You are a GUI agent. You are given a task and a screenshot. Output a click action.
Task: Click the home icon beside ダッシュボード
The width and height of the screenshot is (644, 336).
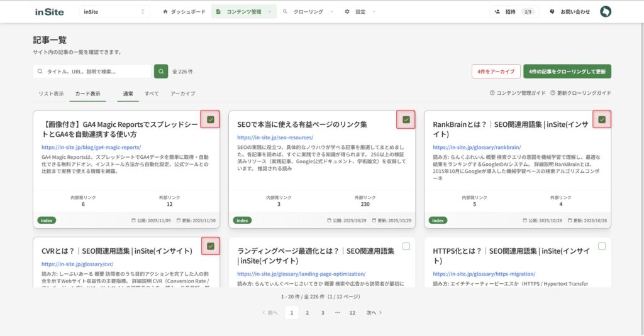pyautogui.click(x=165, y=12)
